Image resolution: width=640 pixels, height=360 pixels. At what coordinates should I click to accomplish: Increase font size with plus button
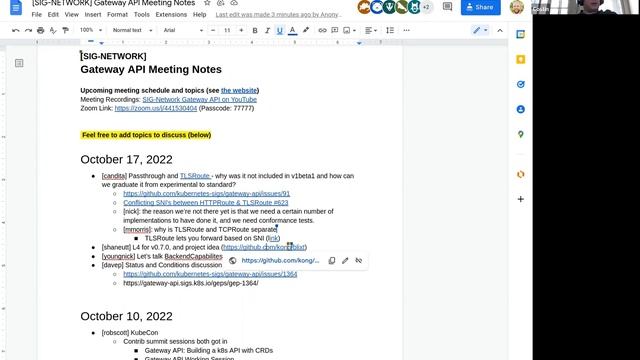(x=241, y=30)
